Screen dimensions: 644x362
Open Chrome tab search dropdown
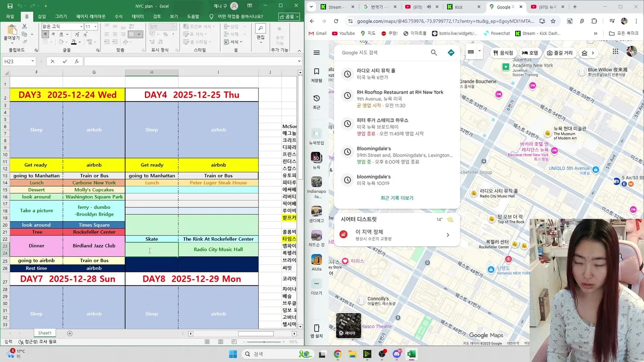pyautogui.click(x=311, y=7)
